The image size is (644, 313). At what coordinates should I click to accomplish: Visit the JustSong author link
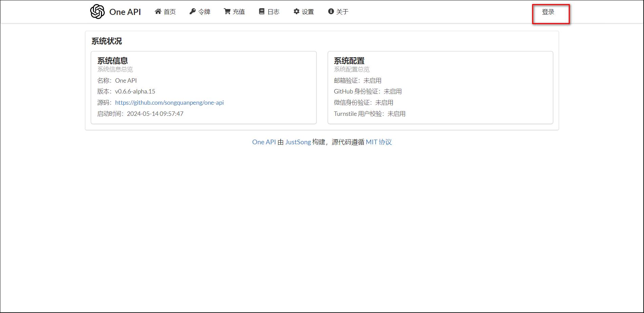(x=298, y=142)
